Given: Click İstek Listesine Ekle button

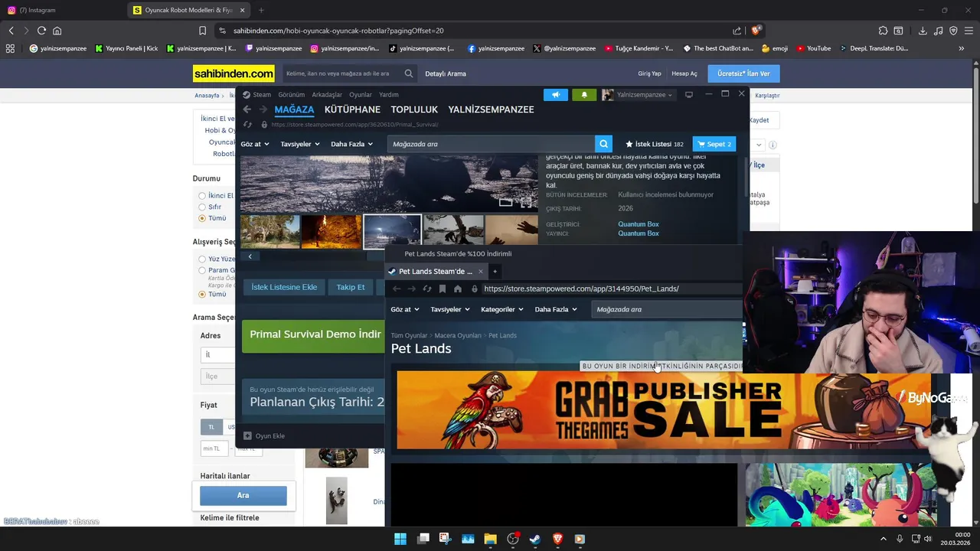Looking at the screenshot, I should pyautogui.click(x=284, y=287).
